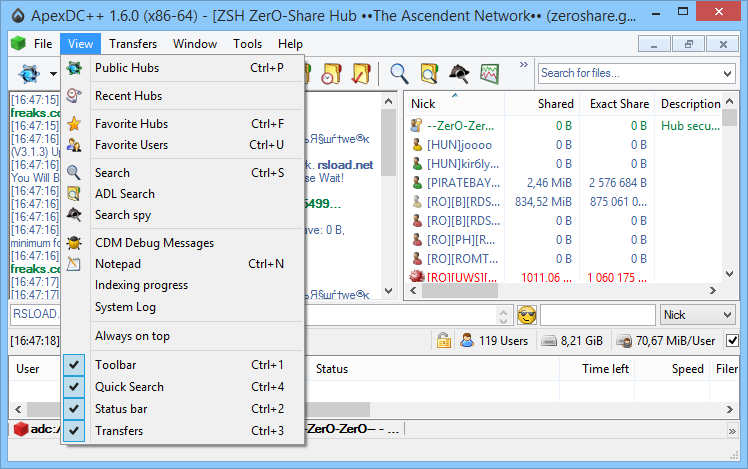Click toolbar folder with clock icon
748x469 pixels.
pyautogui.click(x=332, y=74)
